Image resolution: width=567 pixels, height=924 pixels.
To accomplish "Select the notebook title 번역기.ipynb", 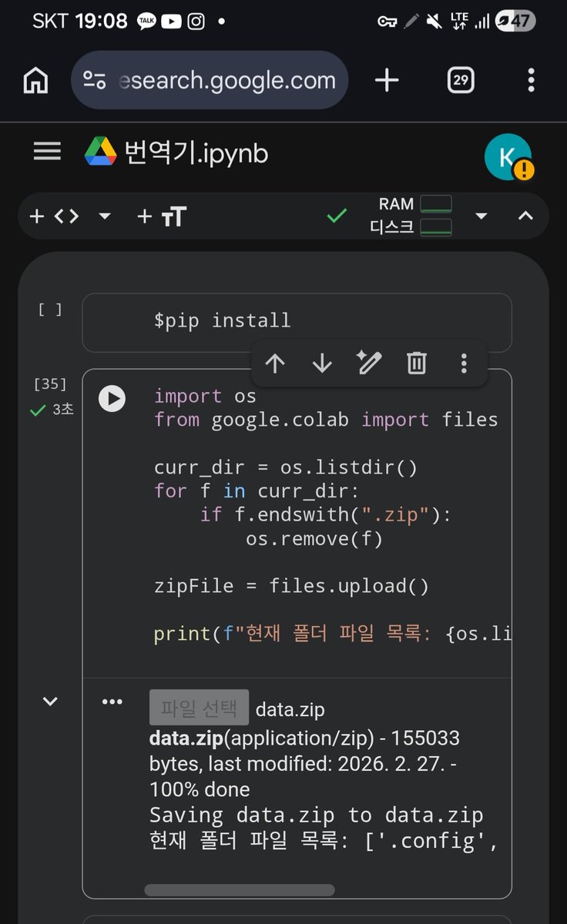I will coord(196,152).
